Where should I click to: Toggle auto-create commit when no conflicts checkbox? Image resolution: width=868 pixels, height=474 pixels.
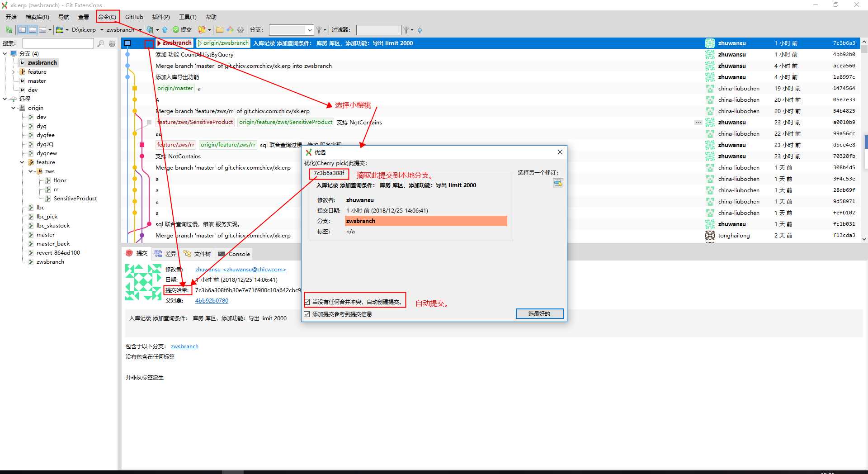307,302
